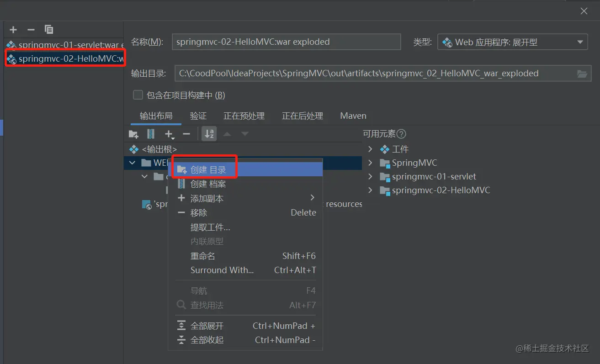Click the move up arrow icon
Viewport: 600px width, 364px height.
coord(227,134)
